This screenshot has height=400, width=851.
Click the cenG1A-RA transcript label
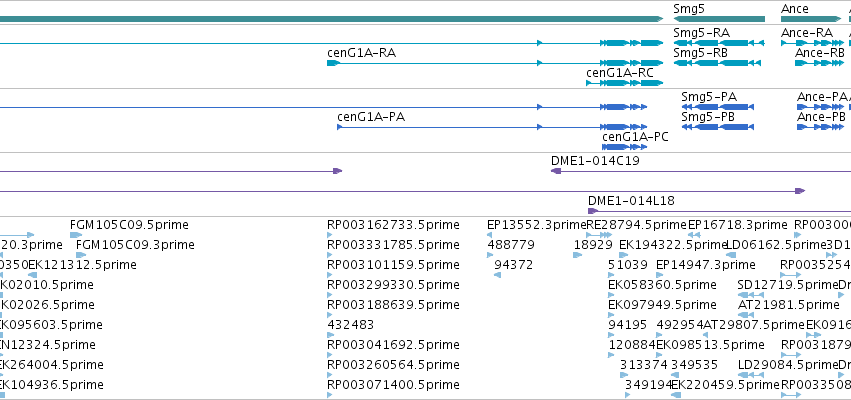tap(361, 53)
